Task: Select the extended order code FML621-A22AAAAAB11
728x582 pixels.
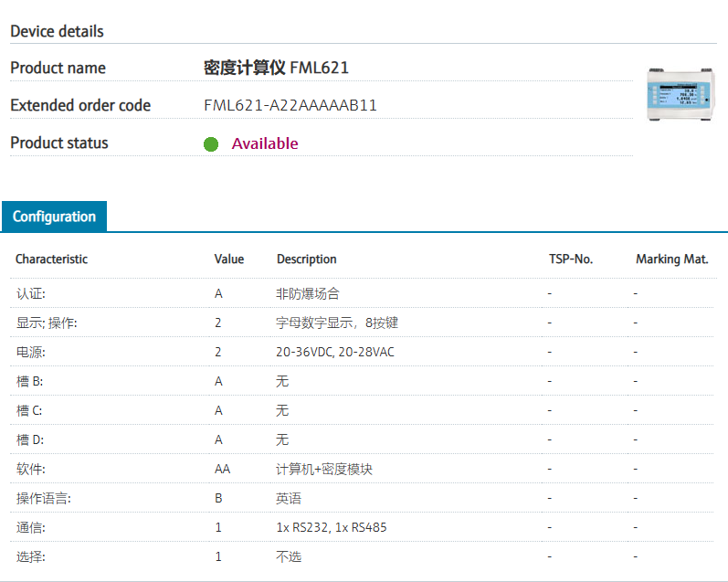Action: 290,105
